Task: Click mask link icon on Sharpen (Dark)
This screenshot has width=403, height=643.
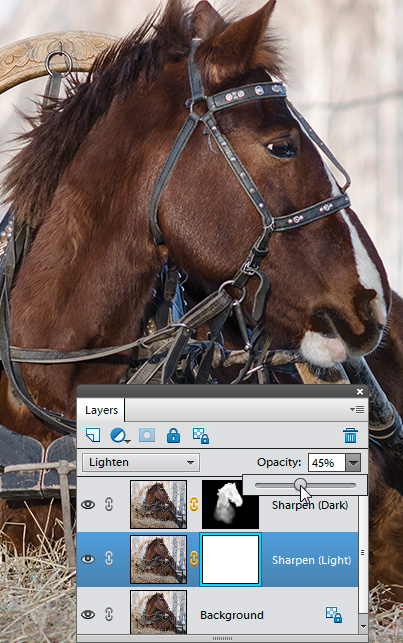Action: click(194, 504)
